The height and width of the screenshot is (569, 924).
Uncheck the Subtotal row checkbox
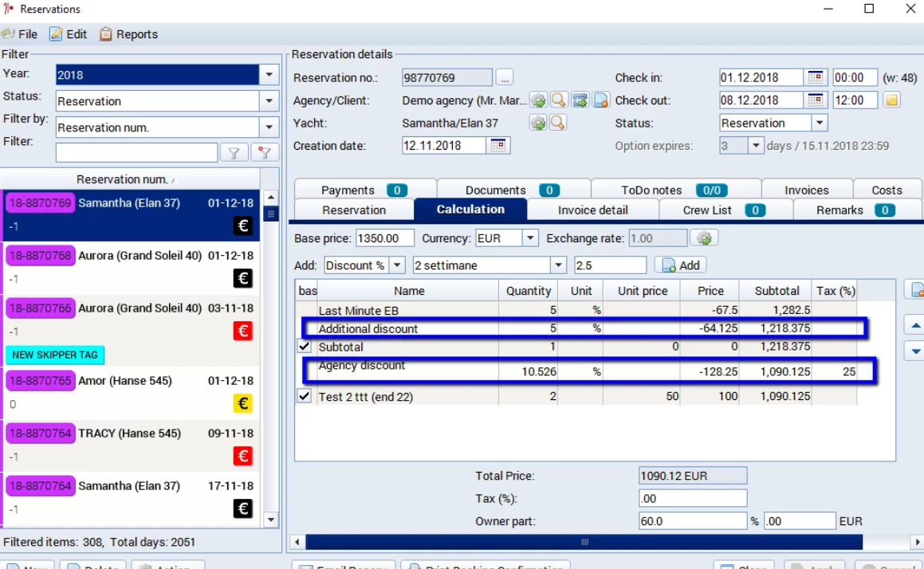(304, 347)
